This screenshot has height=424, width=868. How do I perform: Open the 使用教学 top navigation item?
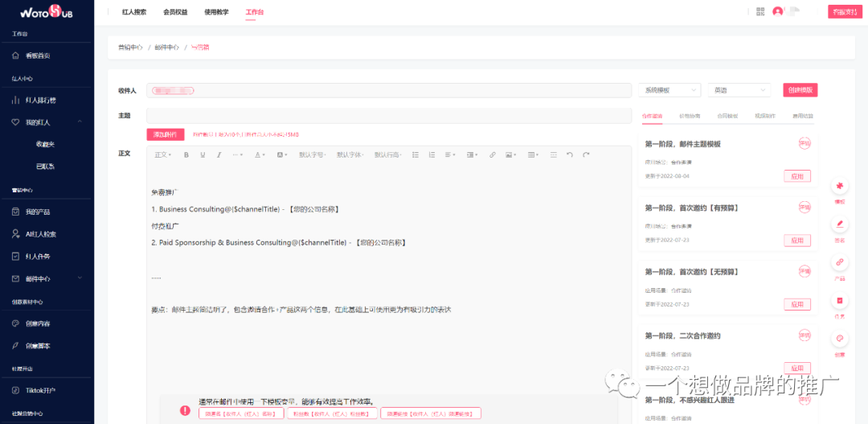tap(216, 11)
